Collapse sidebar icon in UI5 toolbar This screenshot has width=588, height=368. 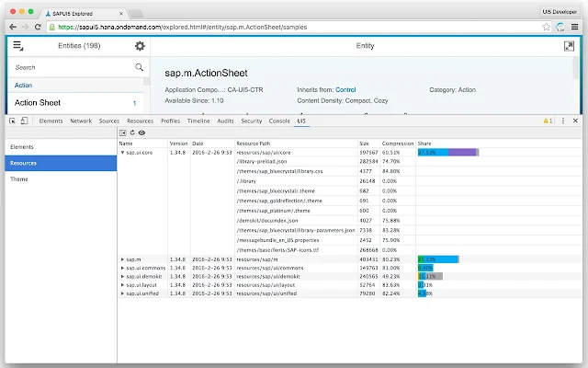122,132
